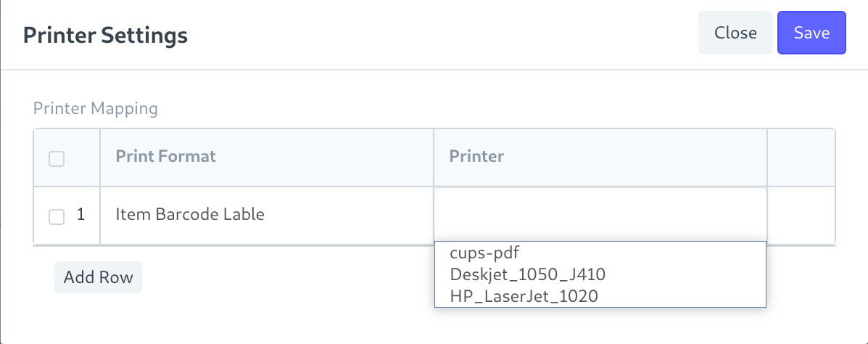Pick HP_LaserJet_1020 as the printer

[524, 295]
